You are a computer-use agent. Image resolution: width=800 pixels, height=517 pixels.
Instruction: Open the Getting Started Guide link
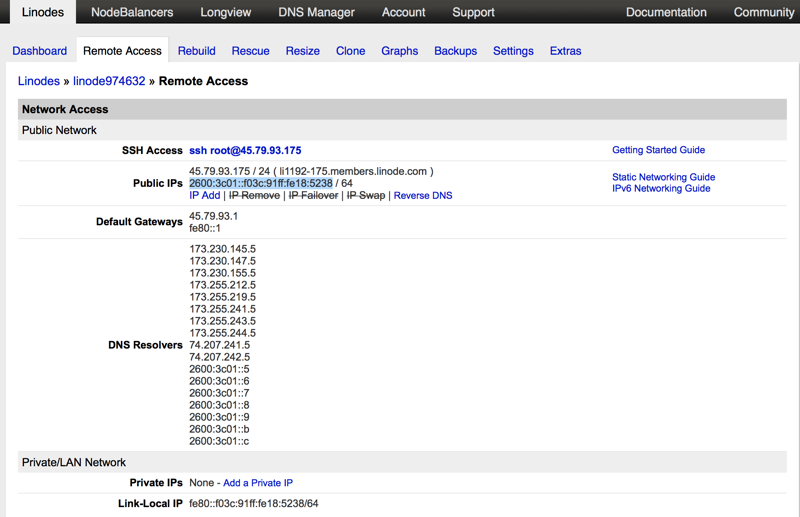[x=659, y=150]
